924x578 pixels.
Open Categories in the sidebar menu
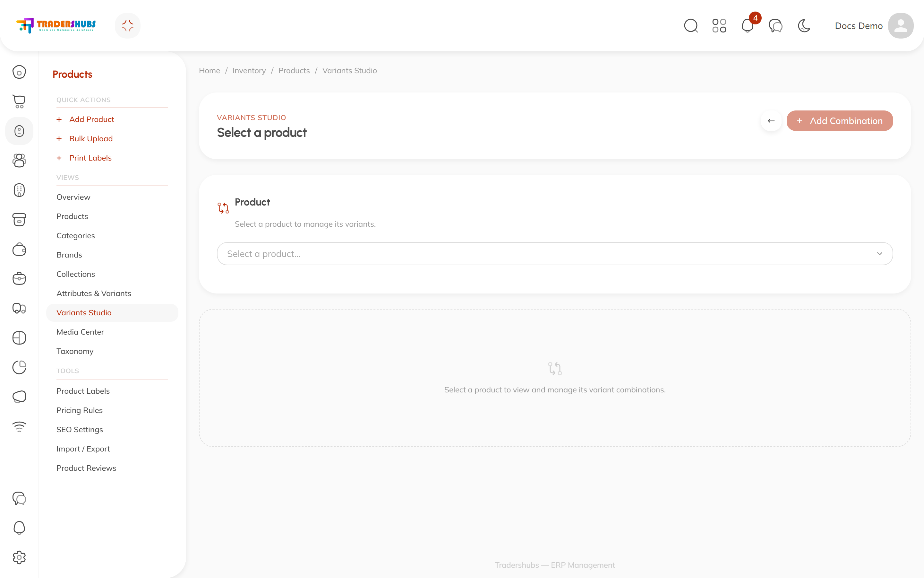[x=76, y=235]
